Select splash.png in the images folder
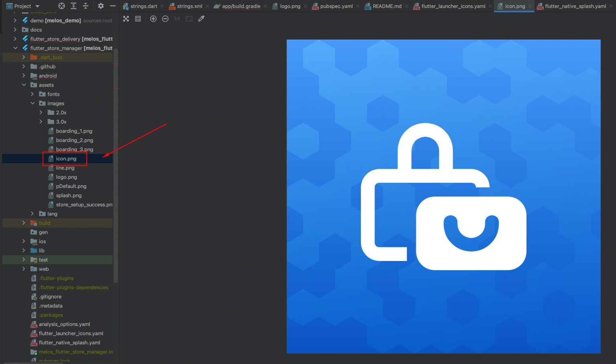616x364 pixels. [x=69, y=195]
